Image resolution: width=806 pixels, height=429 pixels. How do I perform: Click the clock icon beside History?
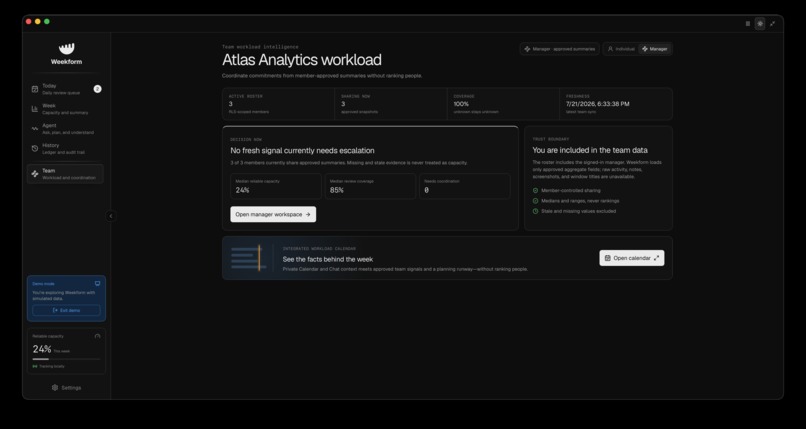click(x=35, y=148)
